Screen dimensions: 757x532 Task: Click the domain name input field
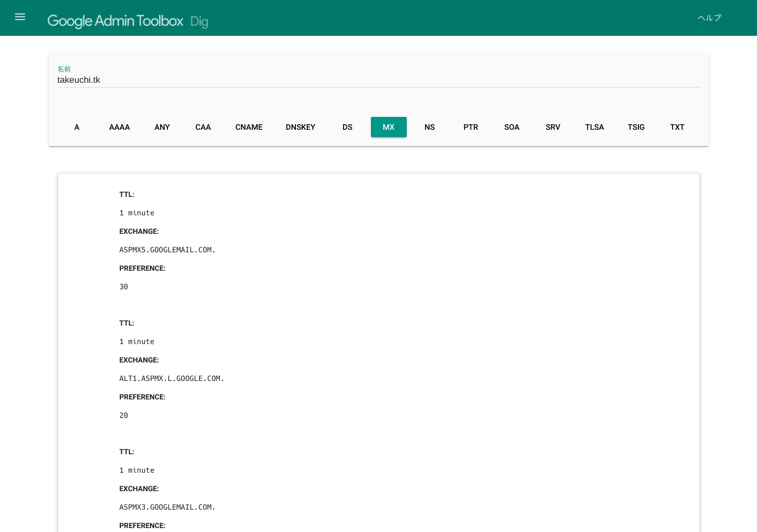coord(378,80)
